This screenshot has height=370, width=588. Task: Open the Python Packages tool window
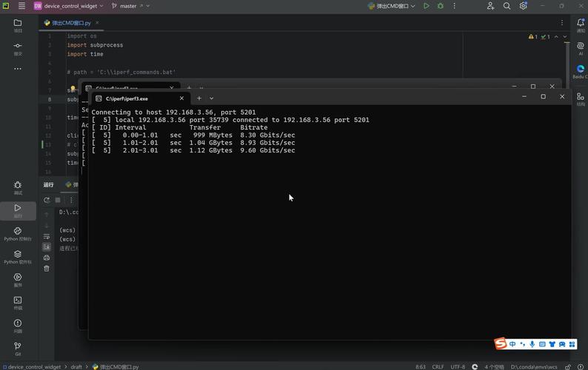[x=18, y=256]
